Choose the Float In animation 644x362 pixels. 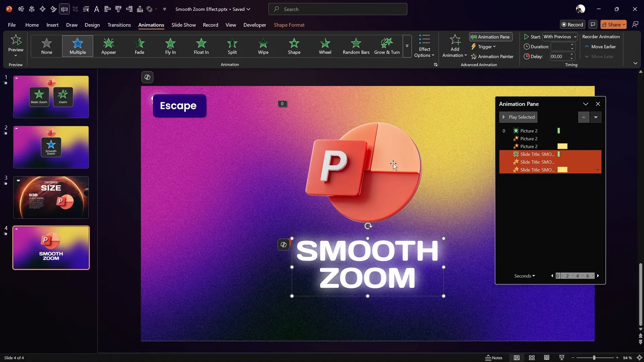(x=201, y=46)
